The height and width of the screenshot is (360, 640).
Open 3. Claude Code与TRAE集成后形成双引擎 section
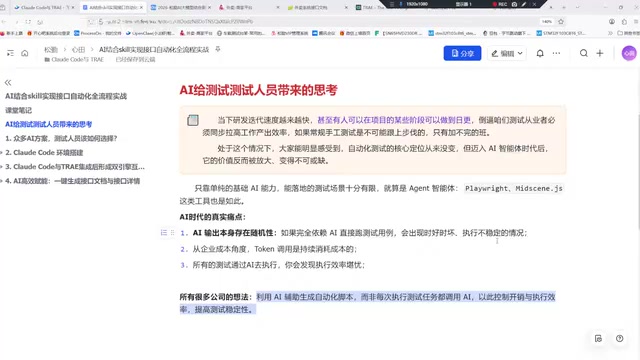(x=75, y=167)
